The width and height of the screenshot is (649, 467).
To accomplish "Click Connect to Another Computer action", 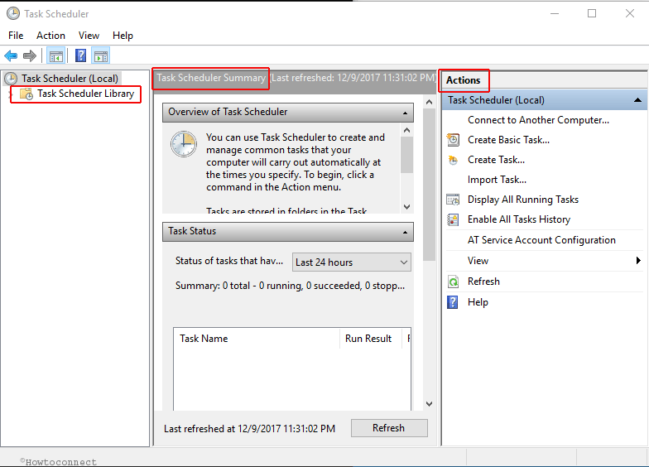I will [x=538, y=120].
